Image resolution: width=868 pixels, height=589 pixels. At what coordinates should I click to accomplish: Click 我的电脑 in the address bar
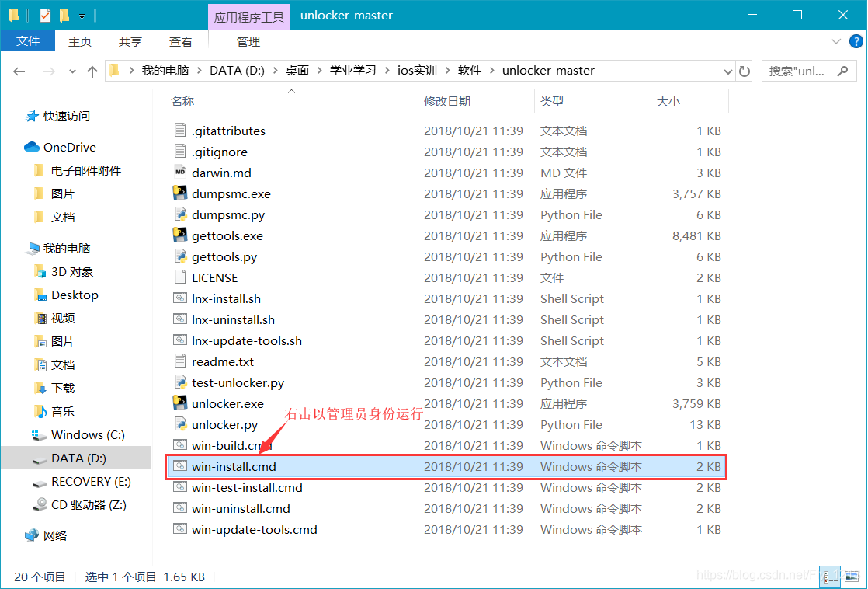coord(165,71)
